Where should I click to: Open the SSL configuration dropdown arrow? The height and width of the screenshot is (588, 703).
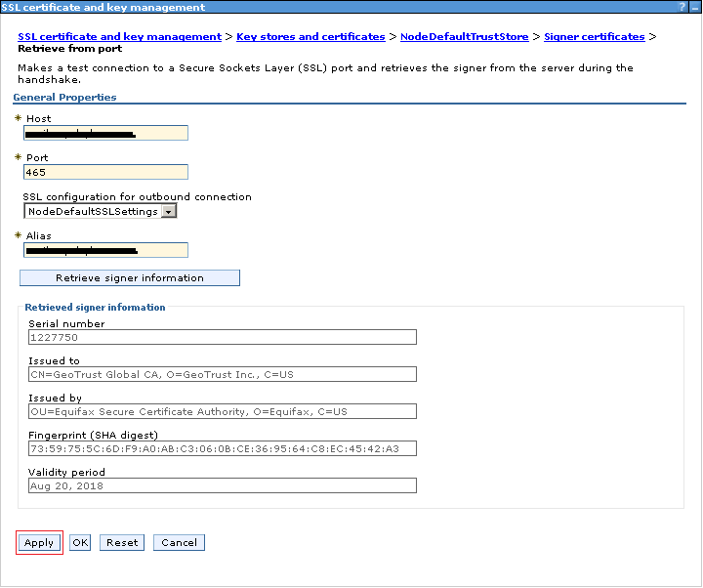[168, 211]
